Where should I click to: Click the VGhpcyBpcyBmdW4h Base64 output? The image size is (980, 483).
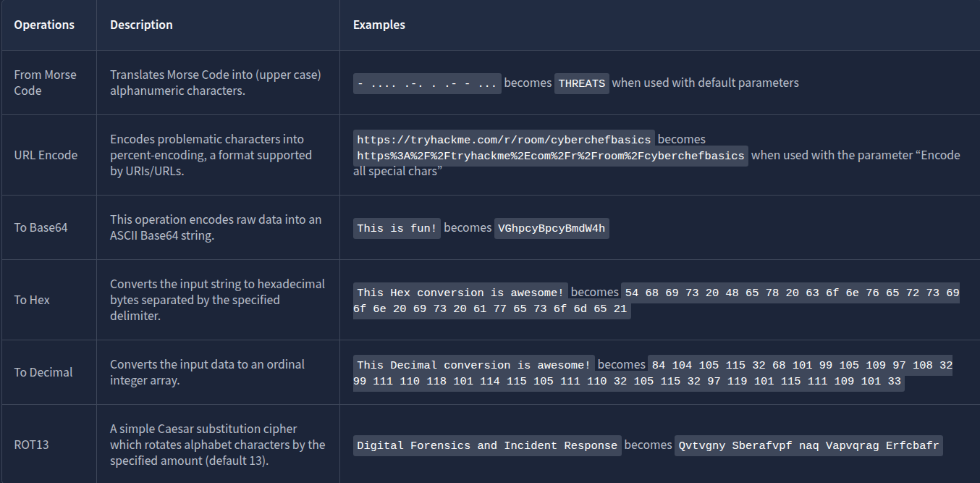coord(552,228)
